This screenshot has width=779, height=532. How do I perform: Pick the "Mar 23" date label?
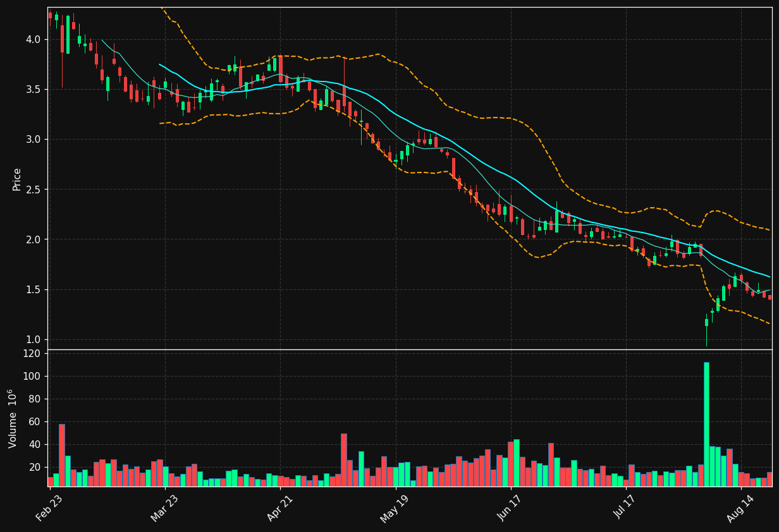tap(165, 507)
